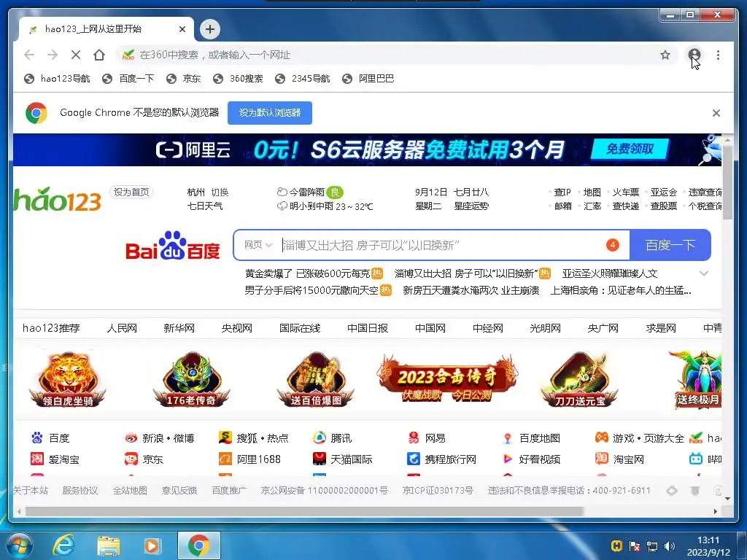Screen dimensions: 747x560
Task: Go to browser home page icon
Action: coord(99,55)
